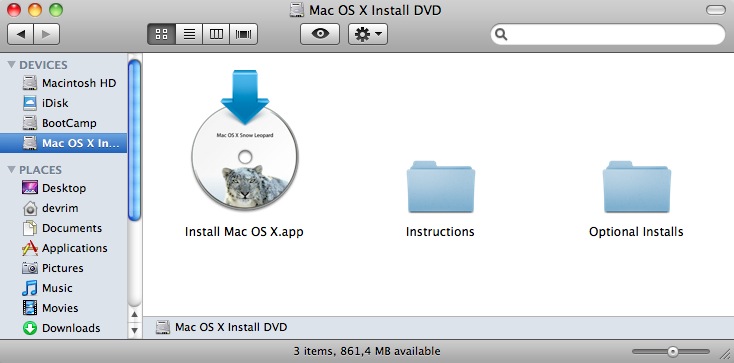Click the Movies filmstrip icon
Image resolution: width=734 pixels, height=363 pixels.
(x=30, y=308)
